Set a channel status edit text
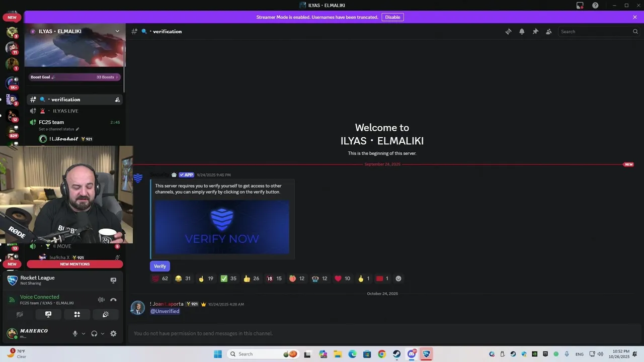 (x=59, y=129)
